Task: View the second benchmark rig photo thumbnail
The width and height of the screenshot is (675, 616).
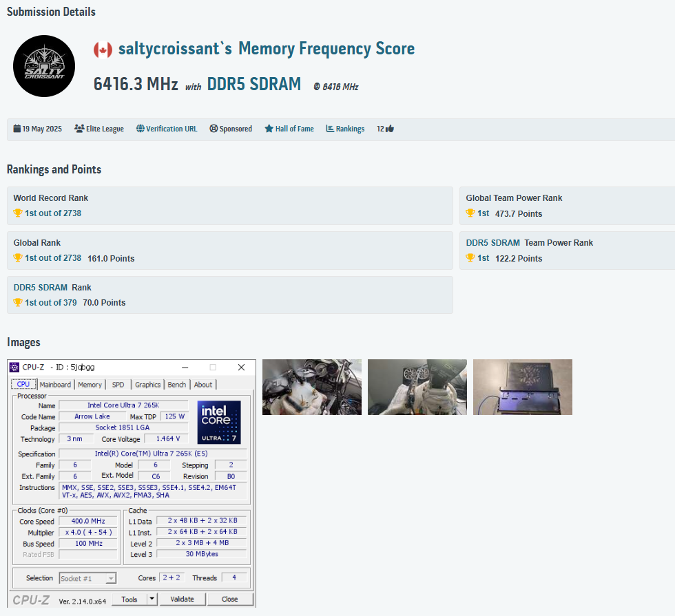Action: coord(417,387)
